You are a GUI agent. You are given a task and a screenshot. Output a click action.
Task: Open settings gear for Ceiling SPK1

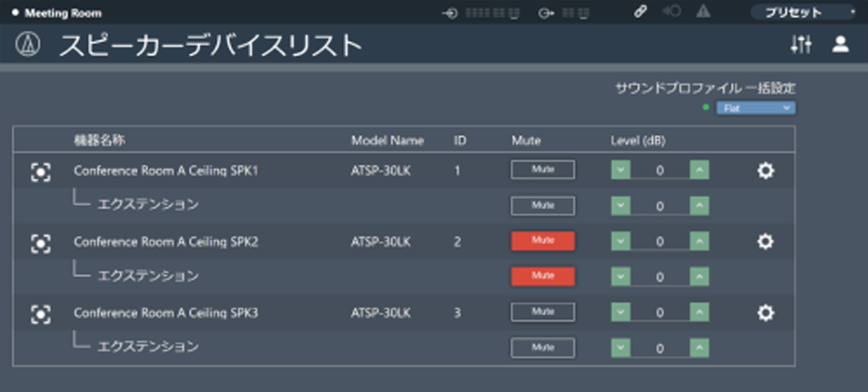765,171
